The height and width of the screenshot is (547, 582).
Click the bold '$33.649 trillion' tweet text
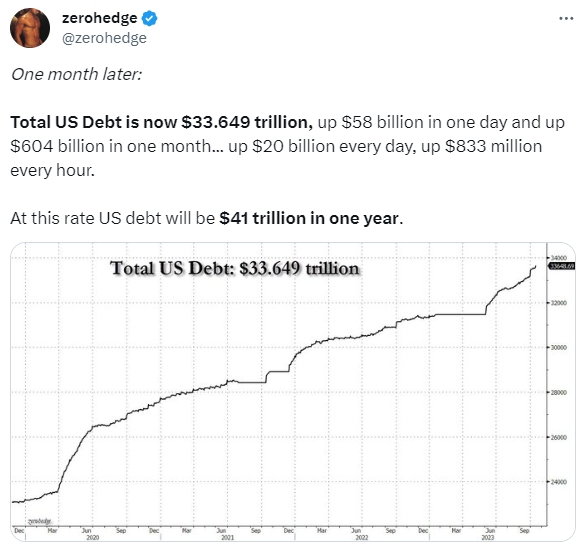(x=247, y=122)
